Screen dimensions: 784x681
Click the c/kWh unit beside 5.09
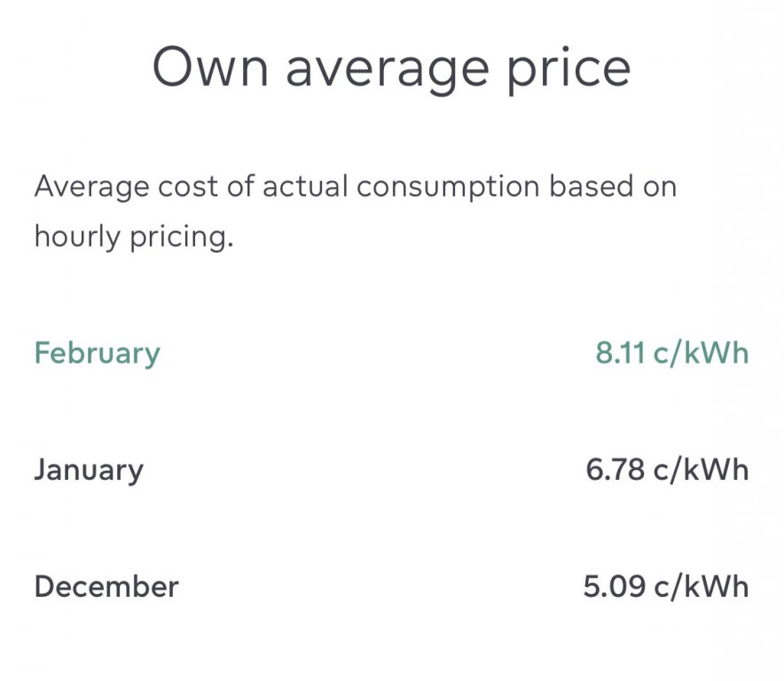pyautogui.click(x=701, y=587)
